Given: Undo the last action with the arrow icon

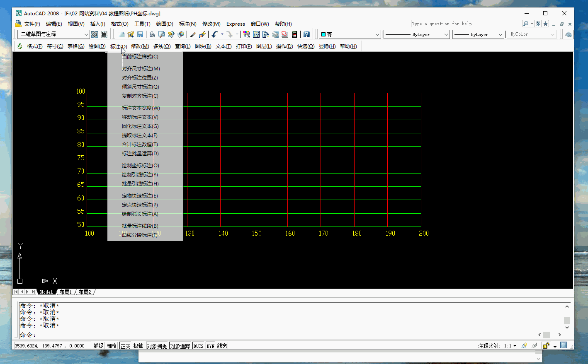Looking at the screenshot, I should 215,34.
